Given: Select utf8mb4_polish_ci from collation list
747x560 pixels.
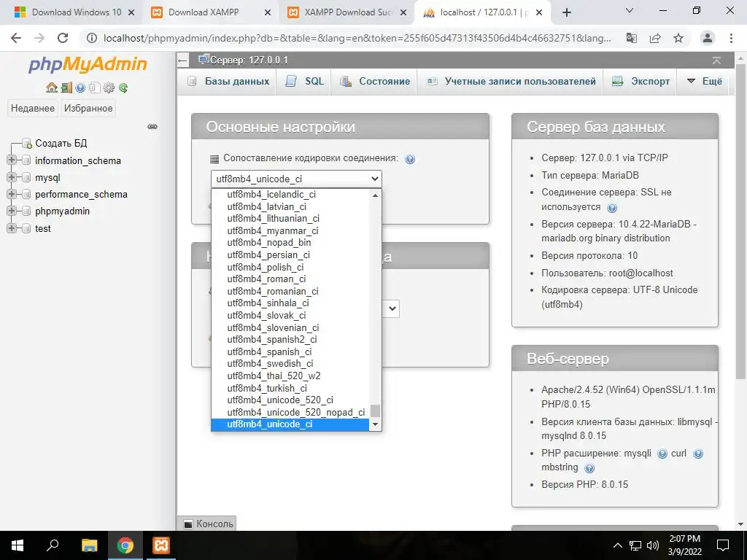Looking at the screenshot, I should point(290,267).
